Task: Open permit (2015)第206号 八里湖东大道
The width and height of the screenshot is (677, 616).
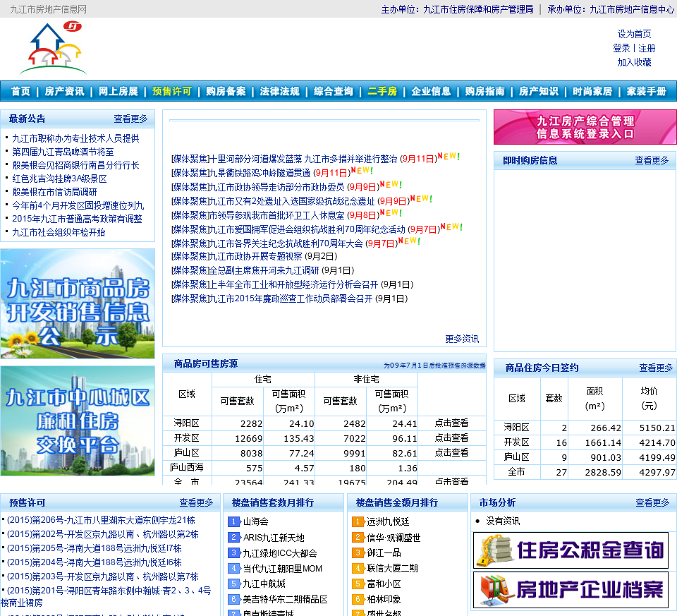Action: (101, 519)
